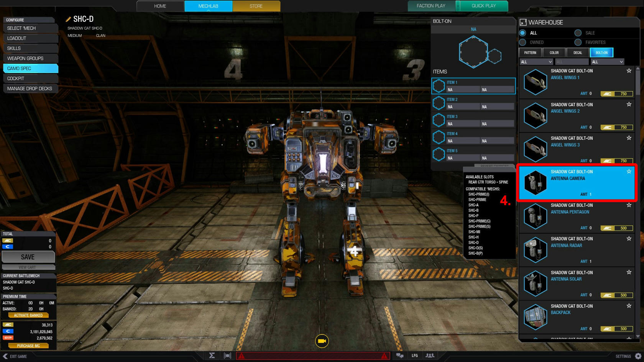Switch to DECAL tab in warehouse
The width and height of the screenshot is (644, 362).
578,52
